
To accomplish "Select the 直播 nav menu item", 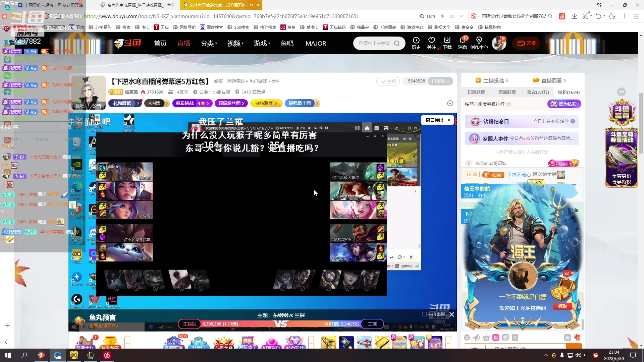I will pos(184,43).
